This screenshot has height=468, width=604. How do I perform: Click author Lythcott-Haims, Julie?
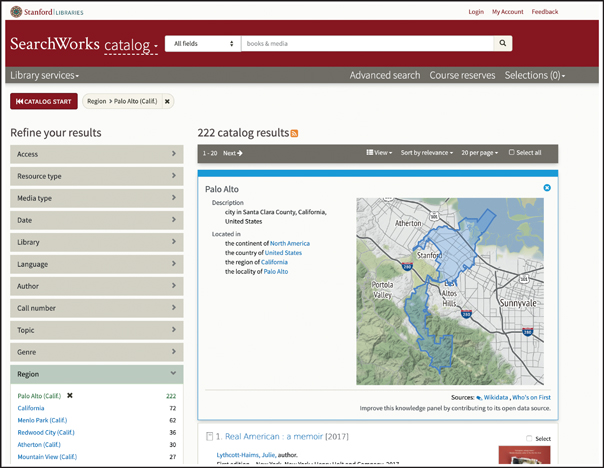click(x=246, y=455)
